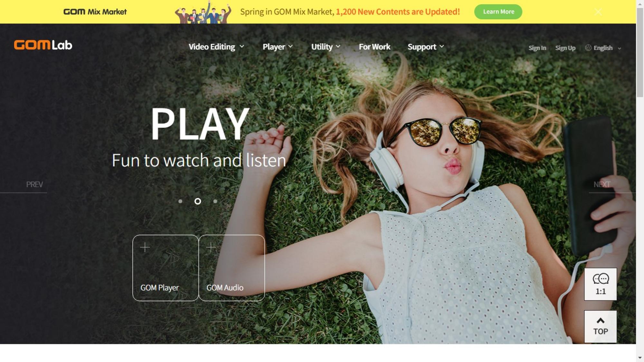The width and height of the screenshot is (644, 362).
Task: Click the GOM Mix Market logo
Action: click(95, 12)
